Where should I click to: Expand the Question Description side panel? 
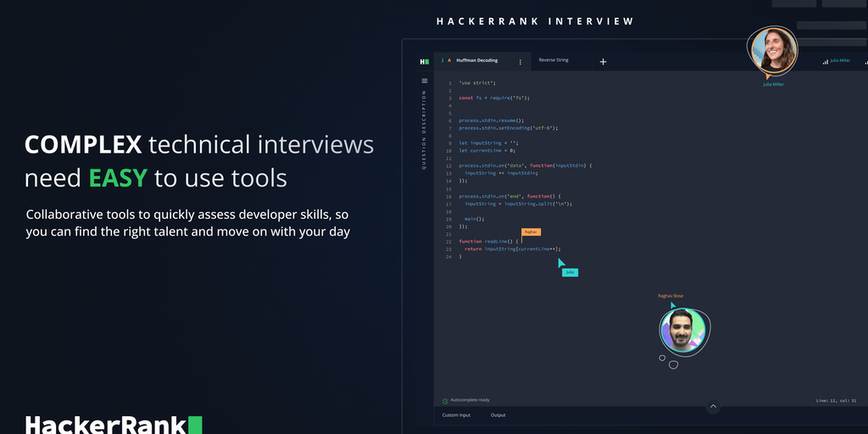tap(424, 130)
